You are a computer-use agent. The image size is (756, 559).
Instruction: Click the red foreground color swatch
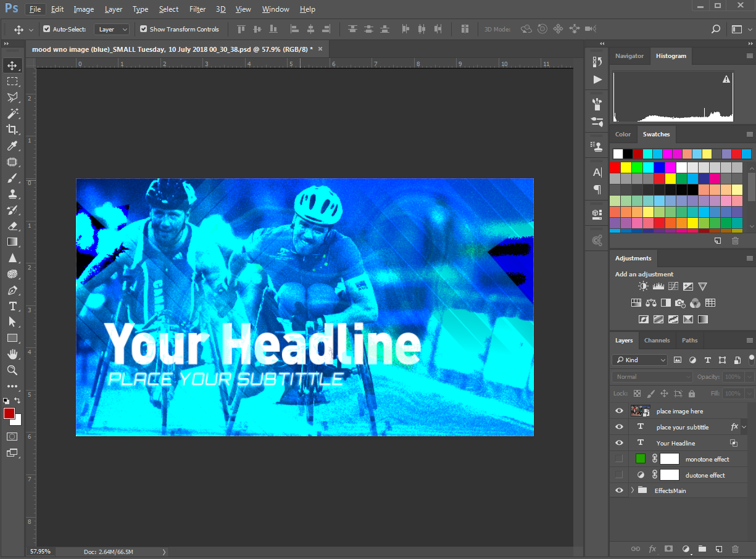pyautogui.click(x=9, y=413)
